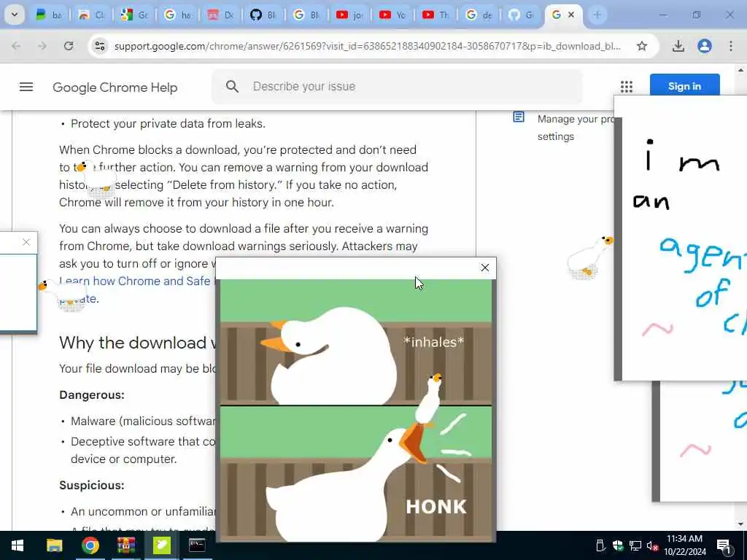The image size is (747, 560).
Task: Open a new browser tab
Action: click(597, 15)
